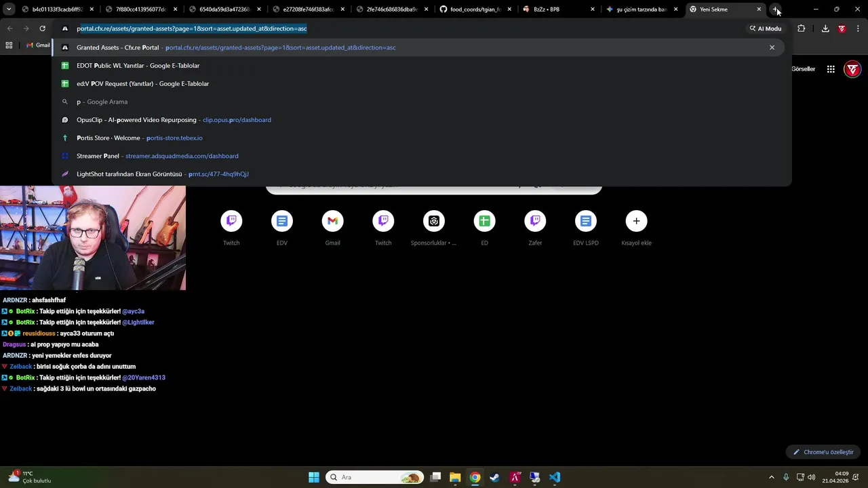This screenshot has width=868, height=488.
Task: Click the Görseller link on Google page
Action: click(804, 69)
